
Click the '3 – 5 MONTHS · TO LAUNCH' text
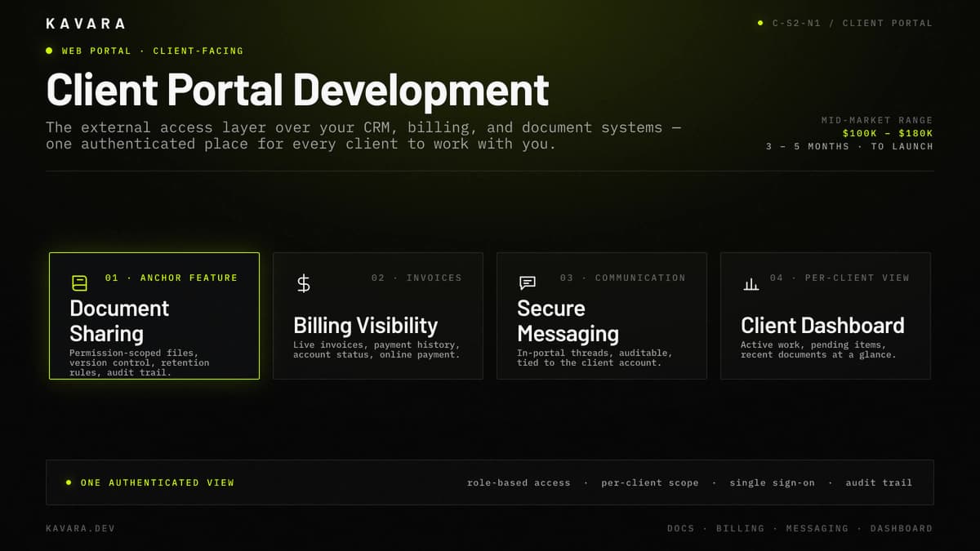pyautogui.click(x=849, y=146)
